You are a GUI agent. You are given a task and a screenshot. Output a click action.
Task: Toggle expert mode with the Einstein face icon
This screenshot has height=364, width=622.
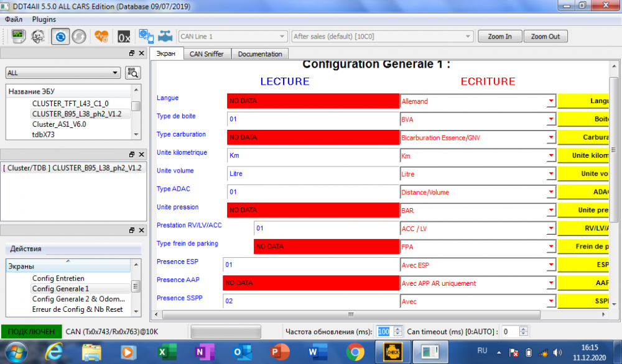39,37
